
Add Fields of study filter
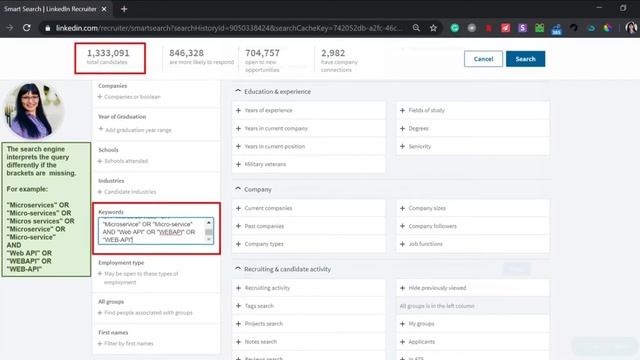(473, 110)
